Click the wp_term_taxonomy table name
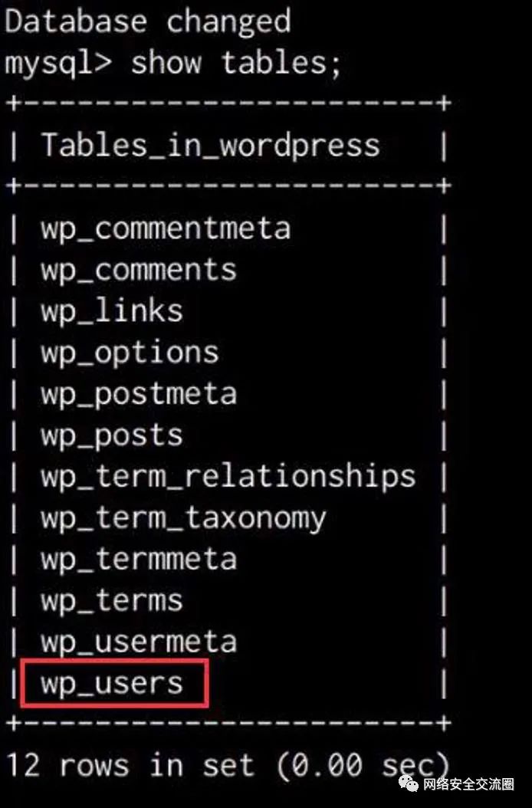The image size is (532, 808). click(x=183, y=518)
